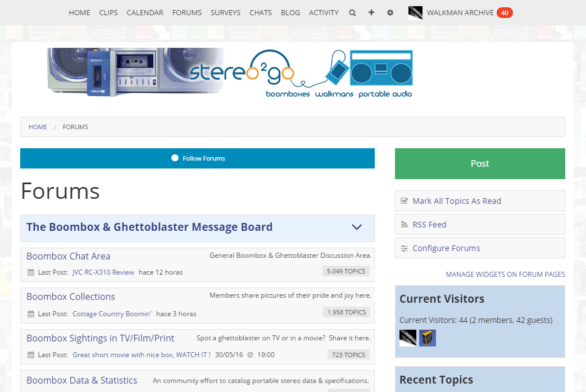
Task: Collapse the Boombox & Ghettoblaster Message Board chevron
Action: point(357,227)
